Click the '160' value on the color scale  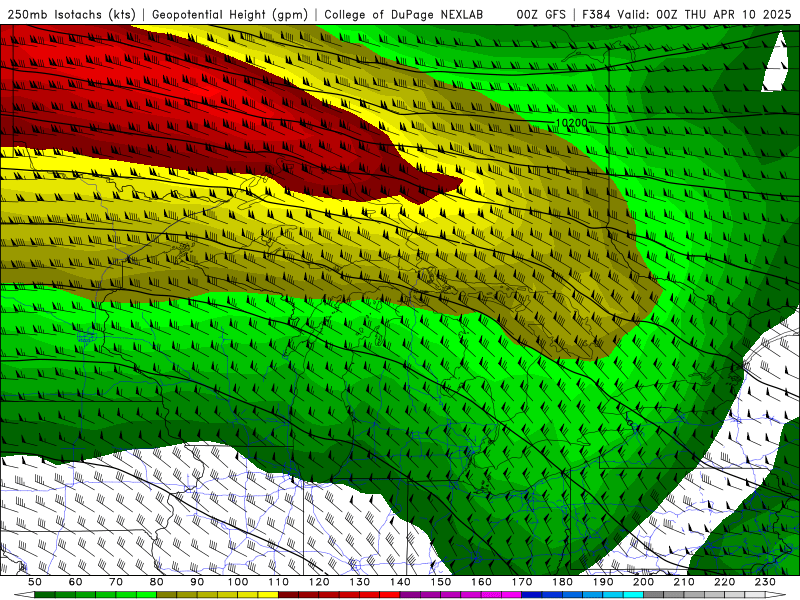[482, 582]
